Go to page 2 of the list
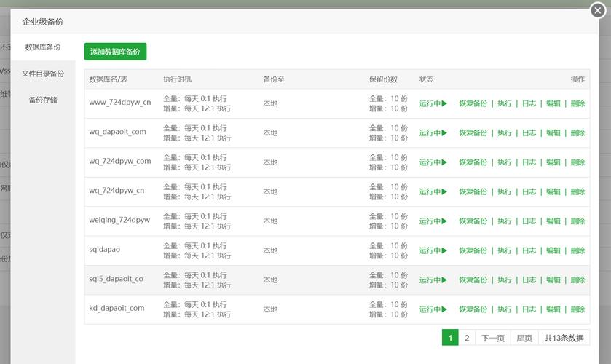This screenshot has height=364, width=611. tap(467, 338)
